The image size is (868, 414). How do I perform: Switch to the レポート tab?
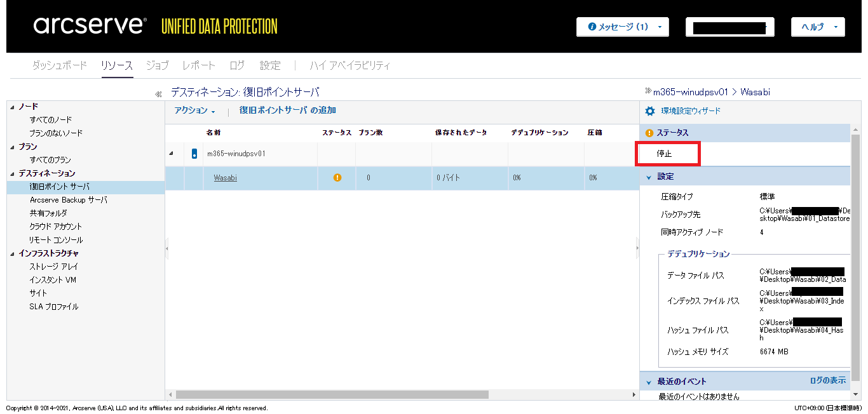(198, 65)
